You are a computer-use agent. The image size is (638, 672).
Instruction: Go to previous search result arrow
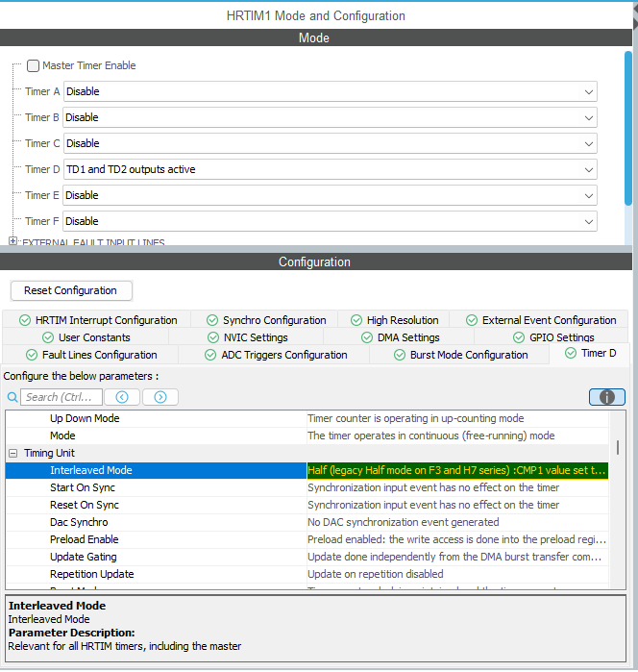coord(122,397)
